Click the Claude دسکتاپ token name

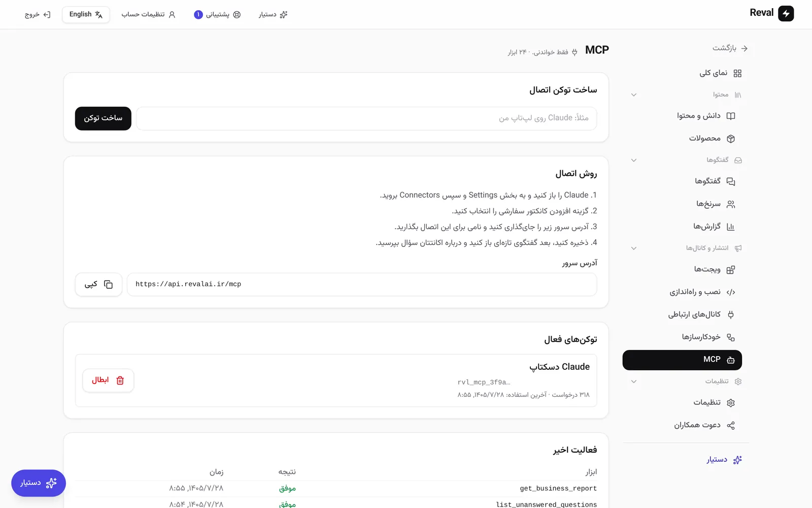[559, 367]
